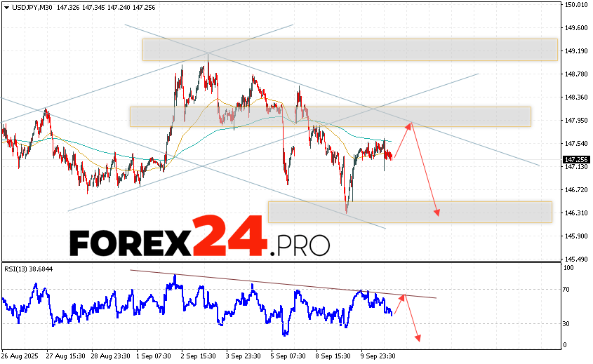This screenshot has width=593, height=364.
Task: Click the 2 Sep 15:30 time label
Action: tap(199, 356)
